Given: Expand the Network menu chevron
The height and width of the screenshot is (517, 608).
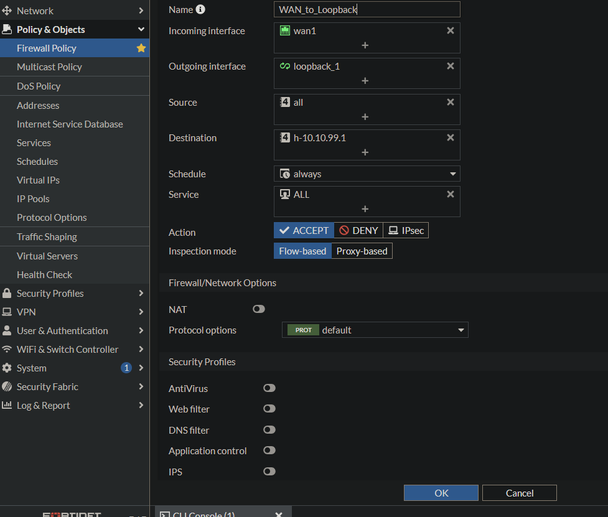Looking at the screenshot, I should tap(141, 11).
